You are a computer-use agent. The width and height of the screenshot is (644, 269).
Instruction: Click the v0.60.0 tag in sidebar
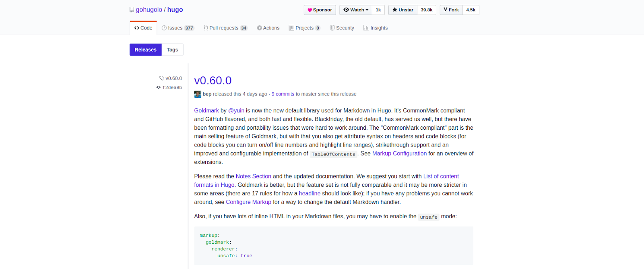171,78
